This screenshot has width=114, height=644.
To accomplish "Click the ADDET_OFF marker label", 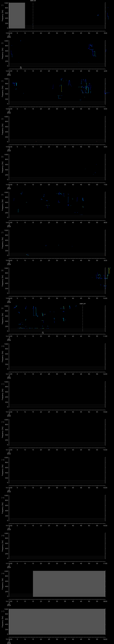I will [x=83, y=304].
